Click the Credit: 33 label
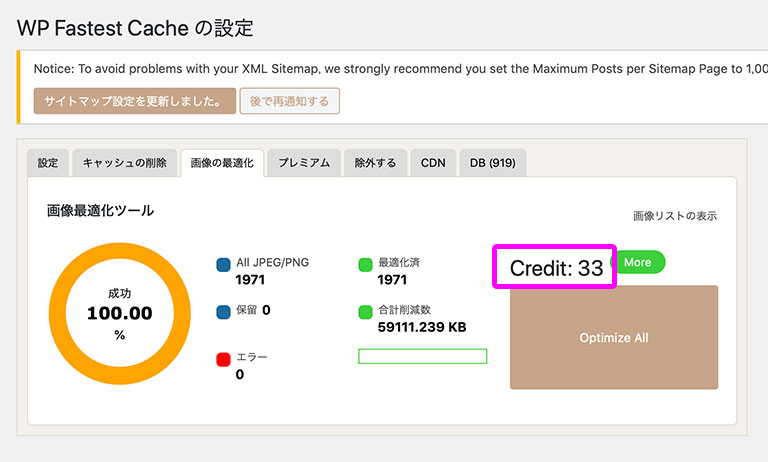This screenshot has height=462, width=768. [556, 268]
